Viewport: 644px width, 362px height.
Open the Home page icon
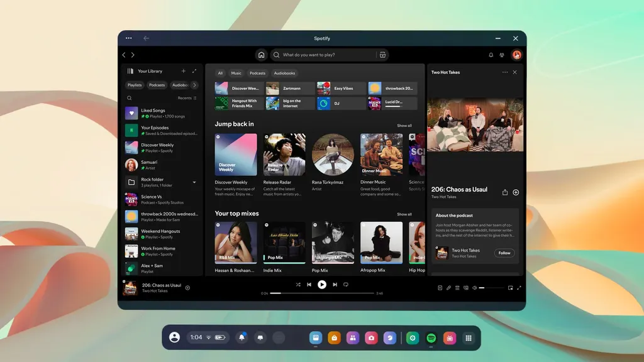pos(261,55)
